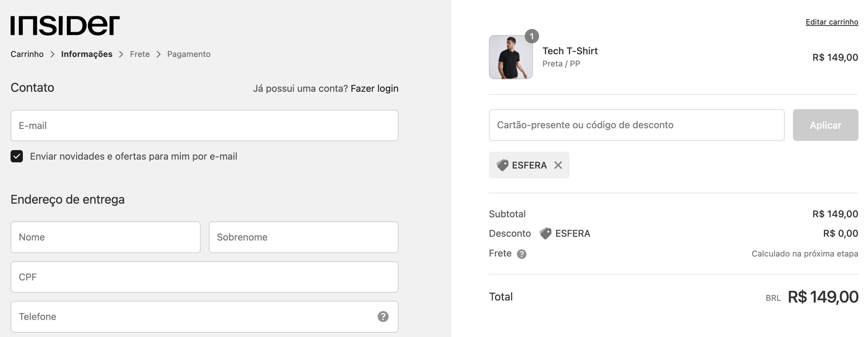Click the Nome input field
Image resolution: width=868 pixels, height=337 pixels.
tap(105, 237)
